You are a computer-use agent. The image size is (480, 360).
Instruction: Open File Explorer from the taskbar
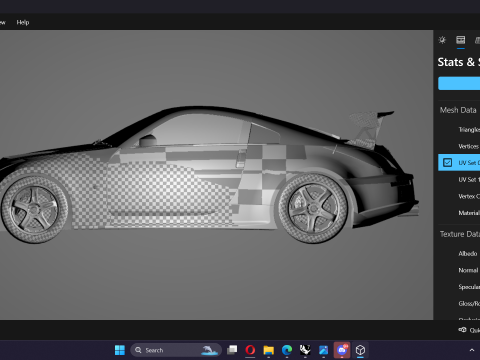click(x=268, y=350)
